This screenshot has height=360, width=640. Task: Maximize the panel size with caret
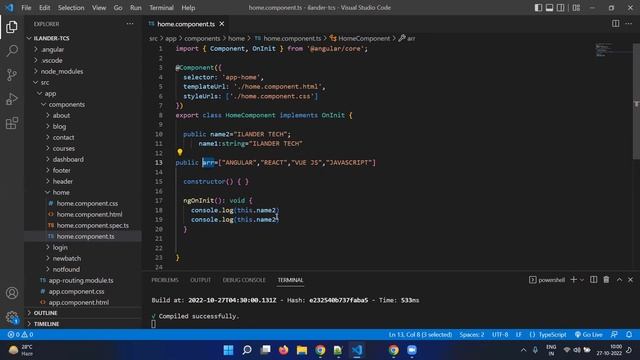click(619, 280)
